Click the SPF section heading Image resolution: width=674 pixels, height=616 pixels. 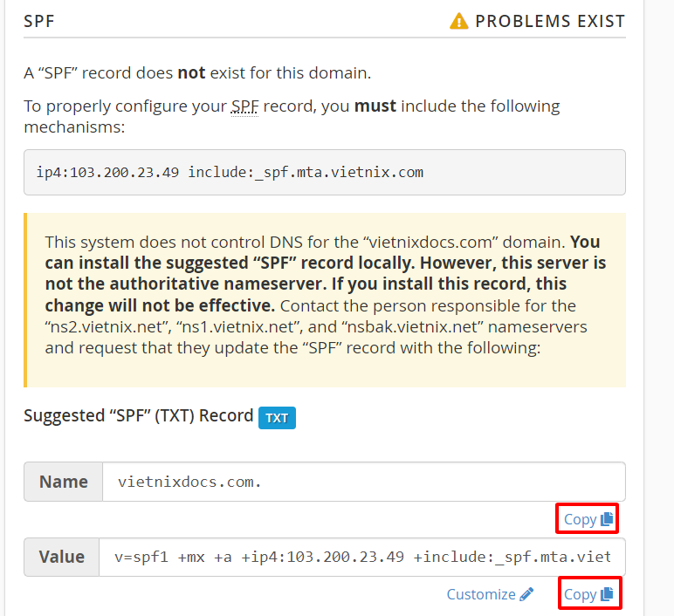click(39, 21)
